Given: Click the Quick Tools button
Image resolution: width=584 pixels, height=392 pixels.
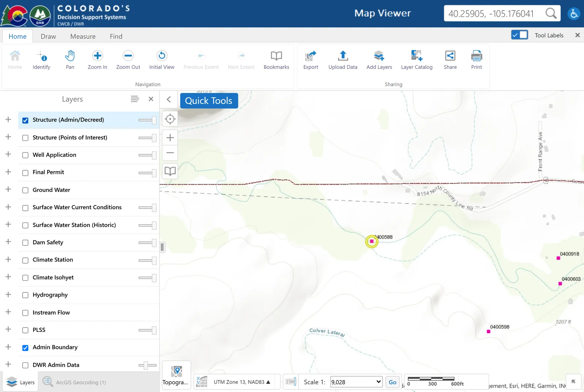Looking at the screenshot, I should tap(209, 101).
